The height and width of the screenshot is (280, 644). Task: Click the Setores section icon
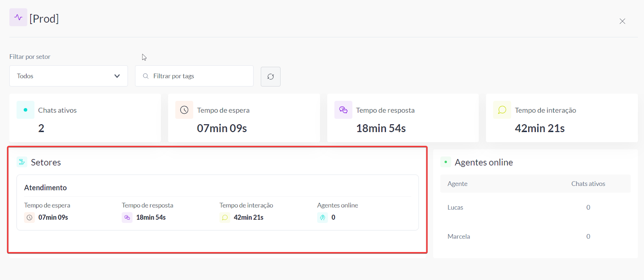coord(22,162)
